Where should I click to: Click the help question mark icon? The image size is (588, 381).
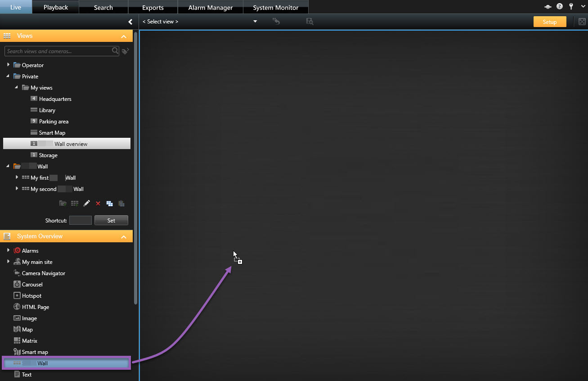coord(560,7)
